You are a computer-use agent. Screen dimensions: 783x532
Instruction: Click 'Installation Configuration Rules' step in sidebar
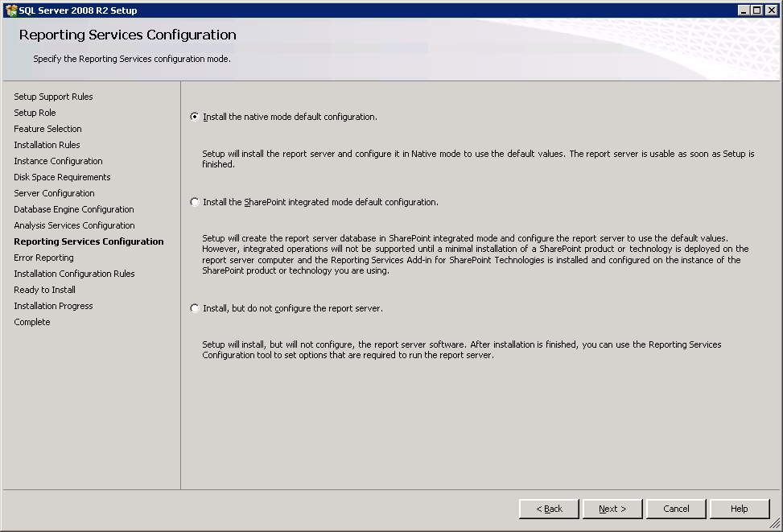74,273
